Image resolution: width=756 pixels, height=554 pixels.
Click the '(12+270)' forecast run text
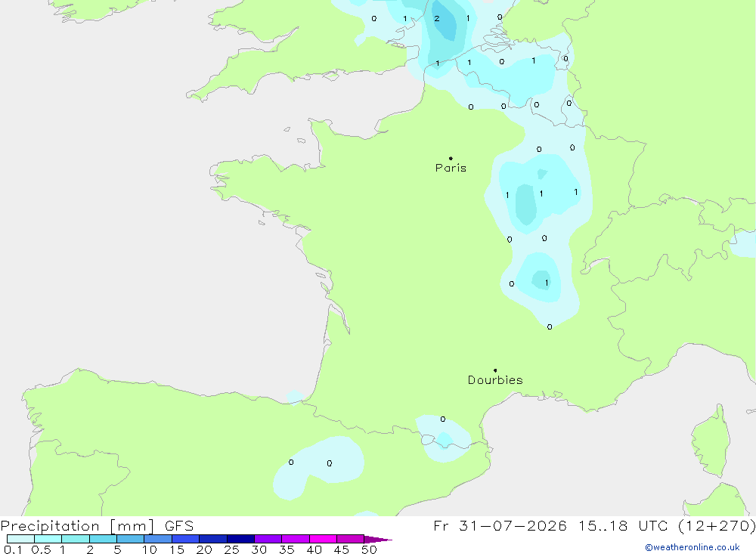[x=717, y=525]
